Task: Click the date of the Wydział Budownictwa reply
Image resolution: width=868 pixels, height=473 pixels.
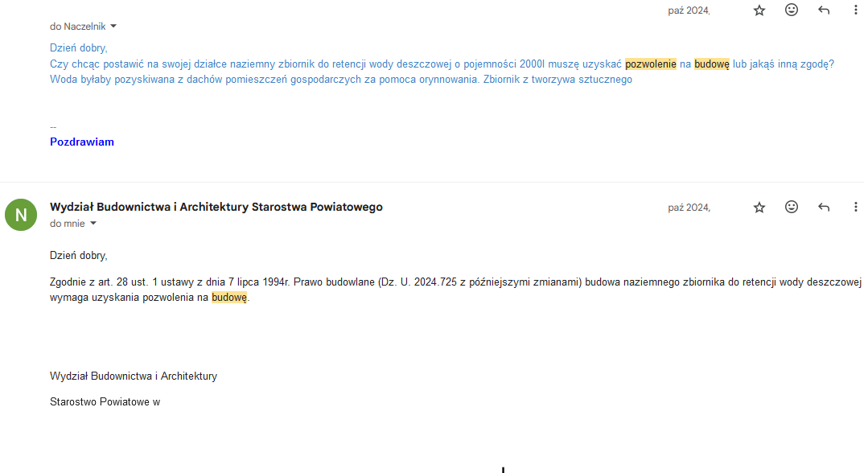Action: coord(689,208)
